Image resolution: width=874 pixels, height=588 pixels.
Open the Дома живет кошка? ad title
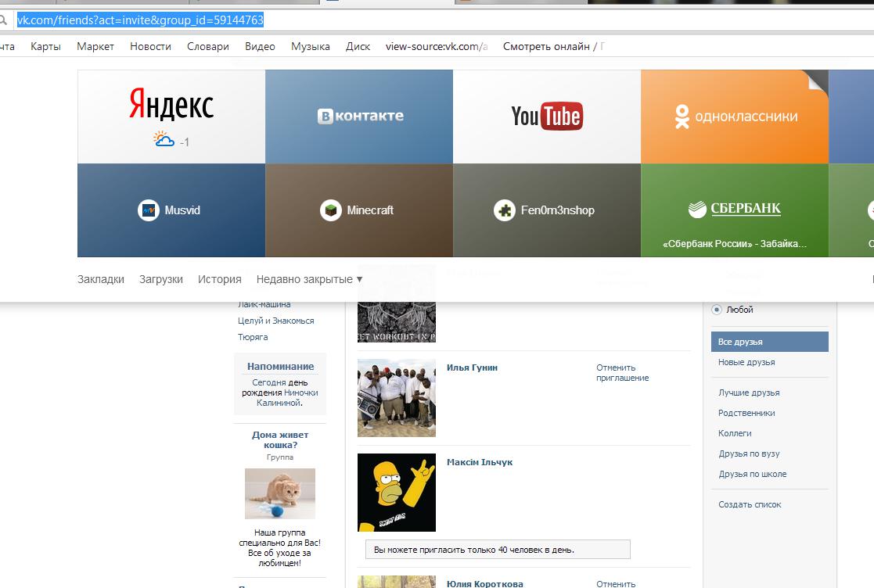pos(280,440)
